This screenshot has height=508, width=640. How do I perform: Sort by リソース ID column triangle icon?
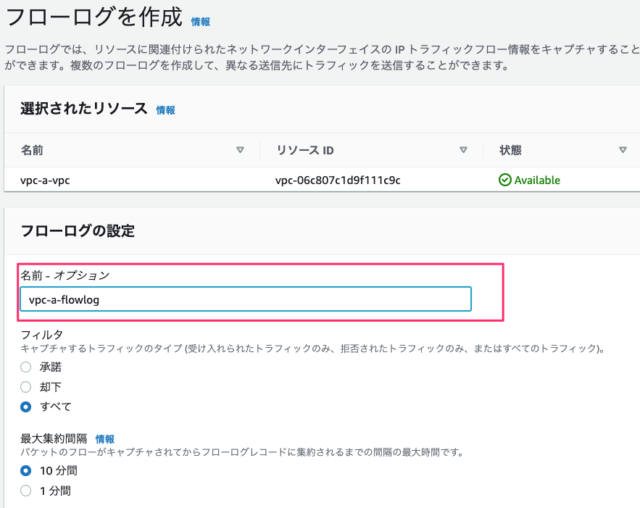[x=463, y=150]
